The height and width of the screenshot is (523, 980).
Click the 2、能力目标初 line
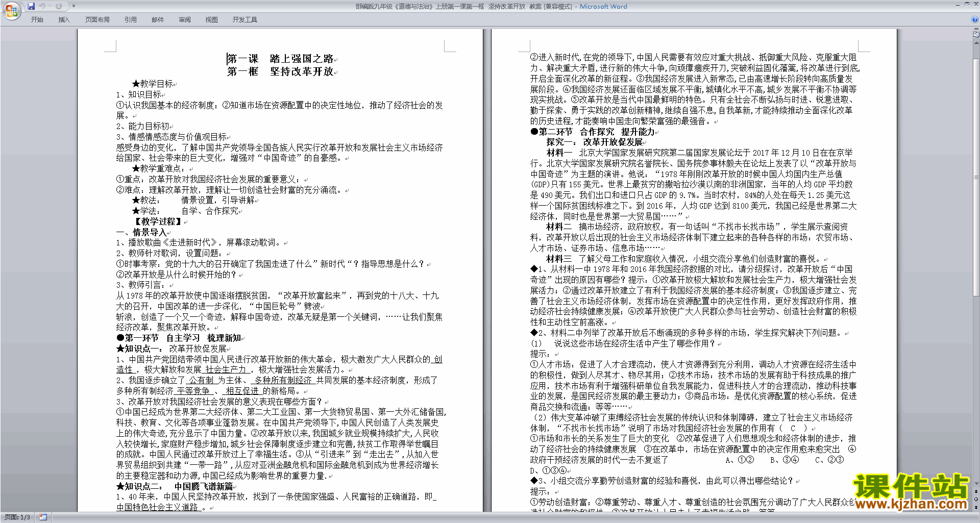point(143,126)
